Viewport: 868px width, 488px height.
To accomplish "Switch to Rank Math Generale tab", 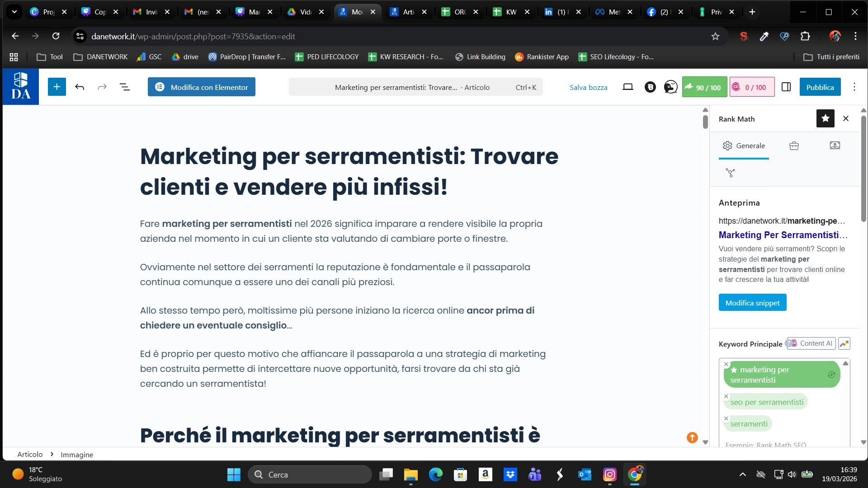I will (744, 145).
